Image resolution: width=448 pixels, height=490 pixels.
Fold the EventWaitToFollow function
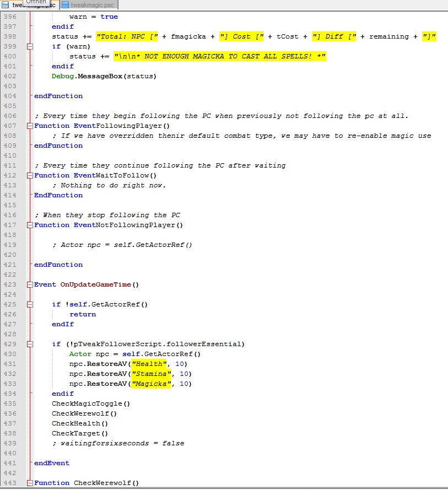(30, 175)
